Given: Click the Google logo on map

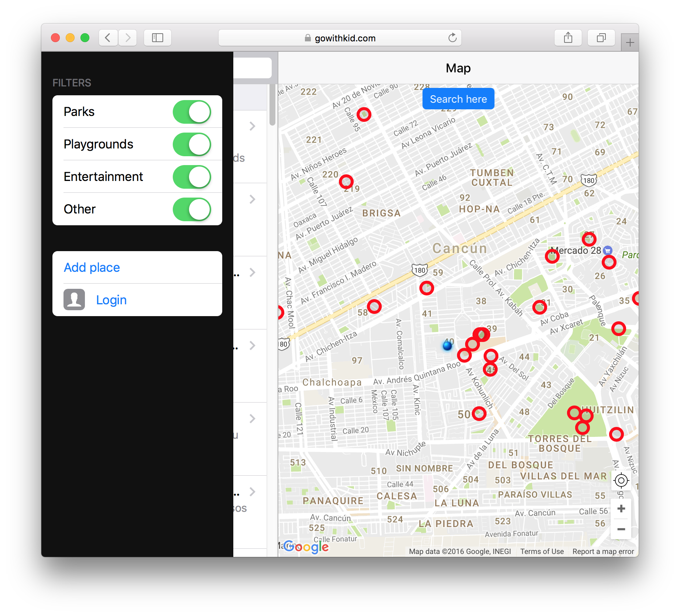Looking at the screenshot, I should click(306, 547).
